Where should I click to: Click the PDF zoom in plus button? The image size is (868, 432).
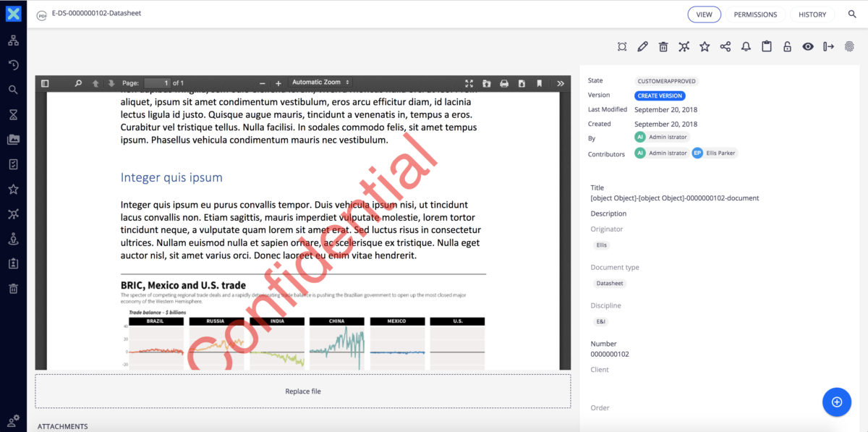tap(278, 83)
